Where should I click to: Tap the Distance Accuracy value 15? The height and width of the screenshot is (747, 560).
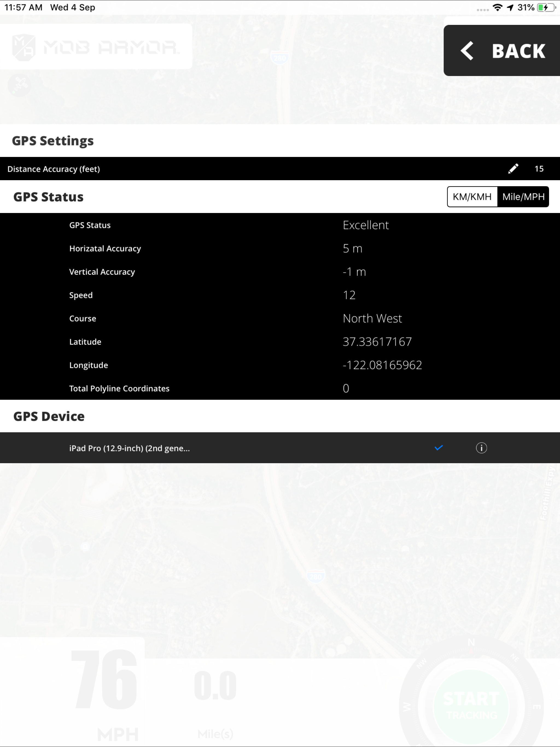coord(539,169)
